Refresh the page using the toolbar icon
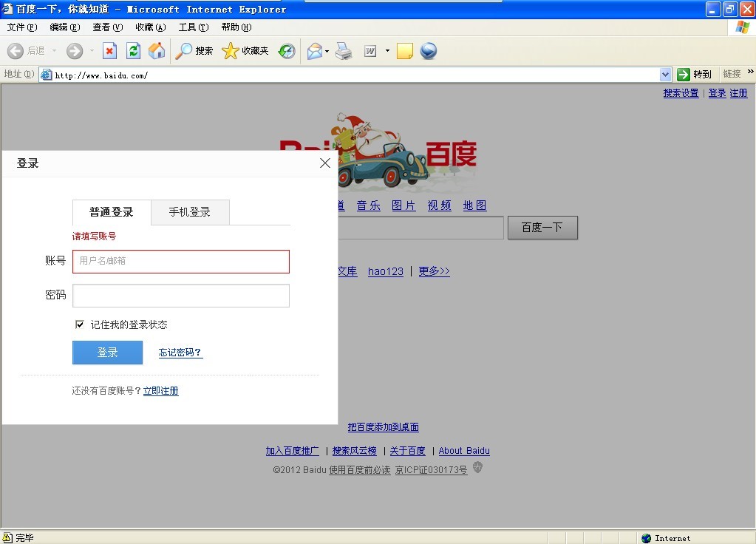The height and width of the screenshot is (544, 756). tap(133, 51)
